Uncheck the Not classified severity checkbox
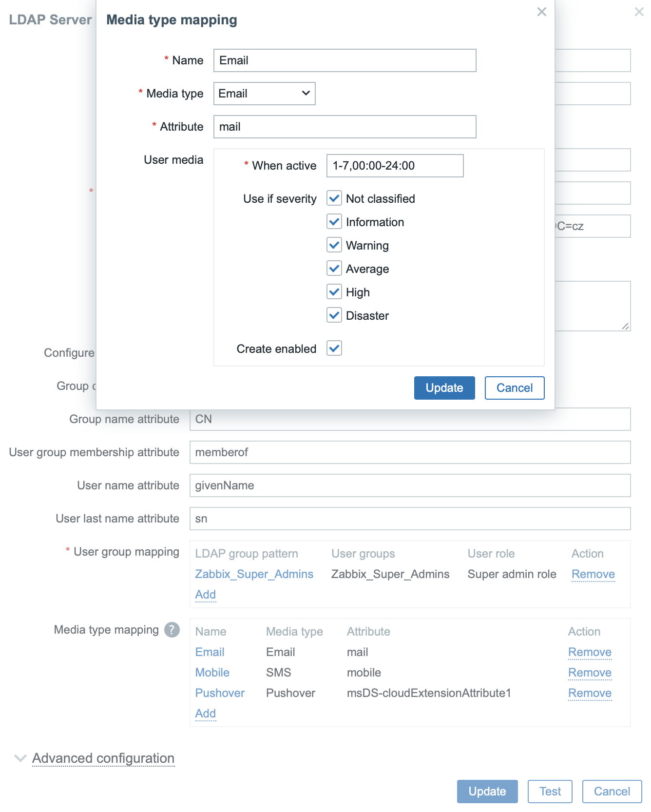The image size is (651, 812). pos(334,198)
